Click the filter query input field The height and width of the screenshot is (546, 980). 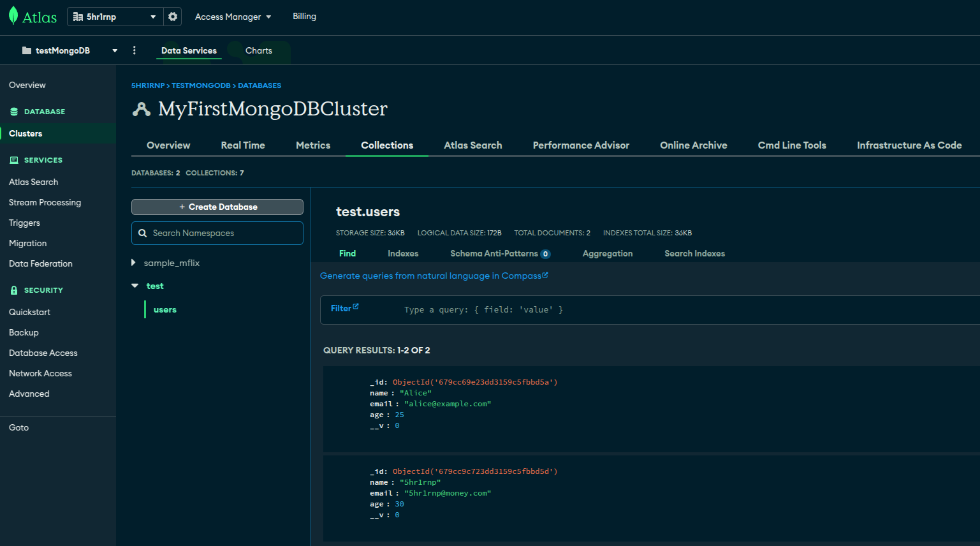(x=689, y=309)
